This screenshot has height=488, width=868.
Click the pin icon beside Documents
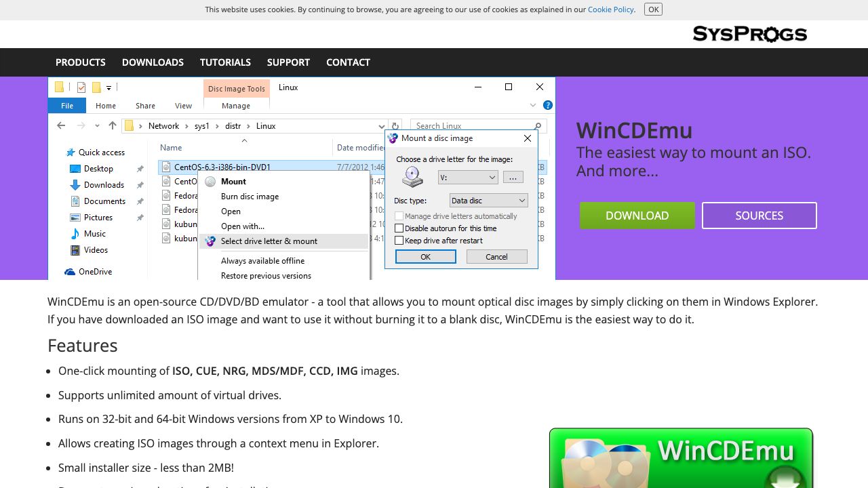(140, 201)
